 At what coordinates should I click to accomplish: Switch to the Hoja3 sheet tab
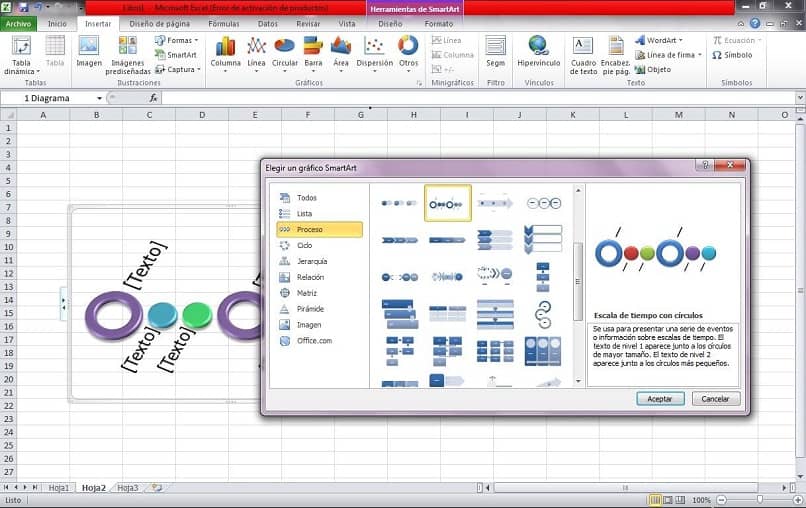127,487
